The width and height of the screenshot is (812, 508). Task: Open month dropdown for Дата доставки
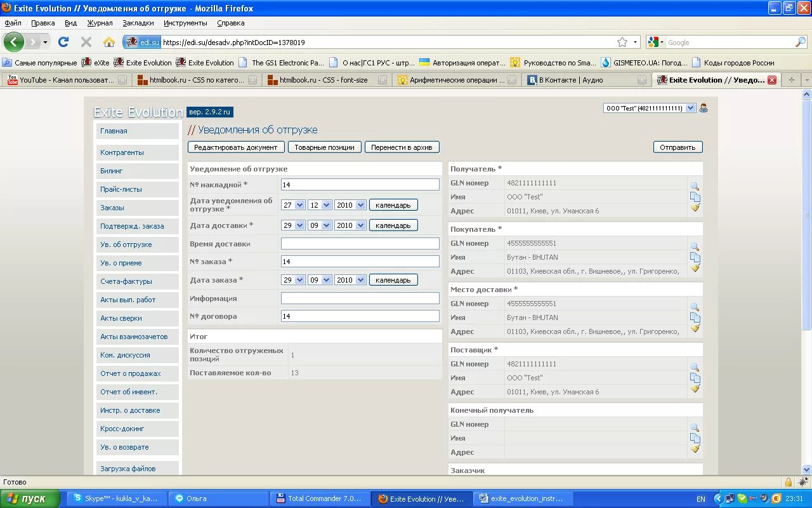320,225
